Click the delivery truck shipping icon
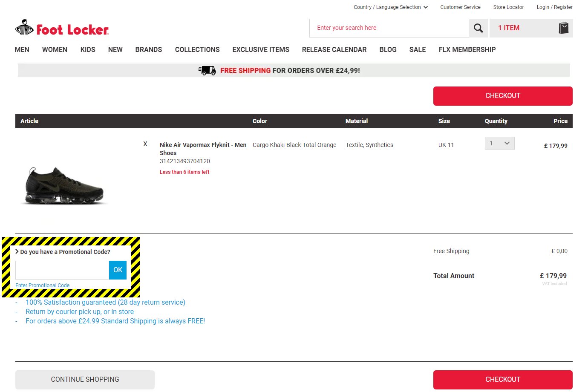The width and height of the screenshot is (588, 392). click(207, 70)
